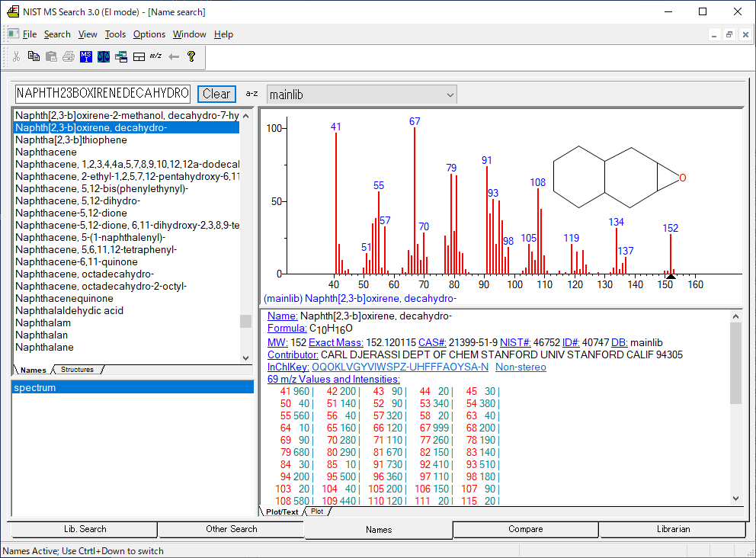Click the pane layout toolbar icon
Image resolution: width=756 pixels, height=558 pixels.
click(x=139, y=56)
